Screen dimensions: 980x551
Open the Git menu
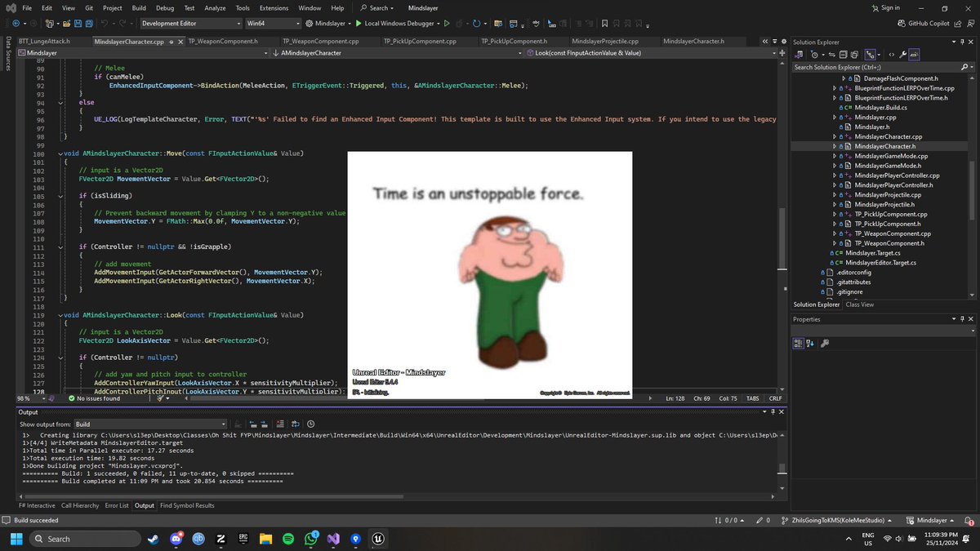coord(87,7)
